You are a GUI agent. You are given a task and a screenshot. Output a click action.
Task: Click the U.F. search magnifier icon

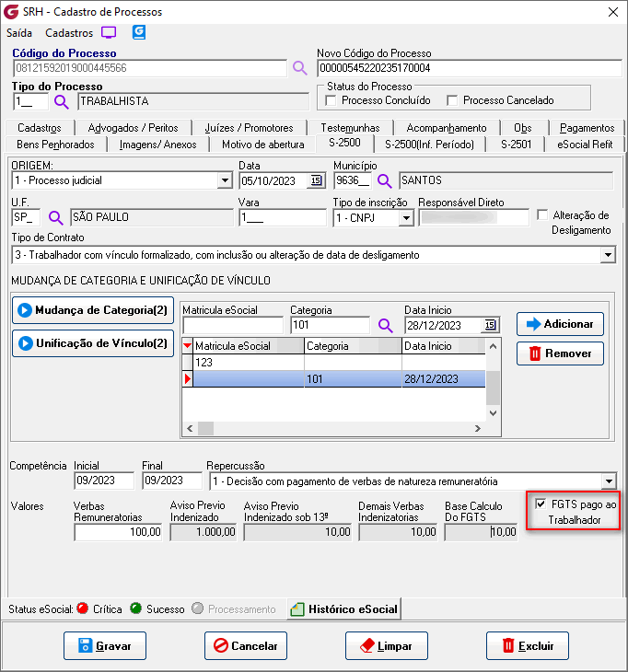click(55, 217)
